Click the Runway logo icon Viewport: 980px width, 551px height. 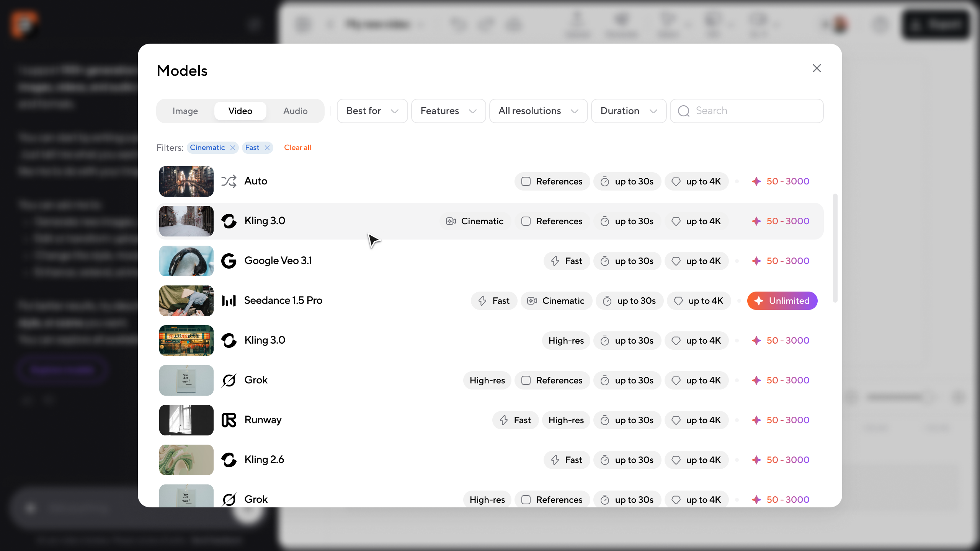(229, 420)
